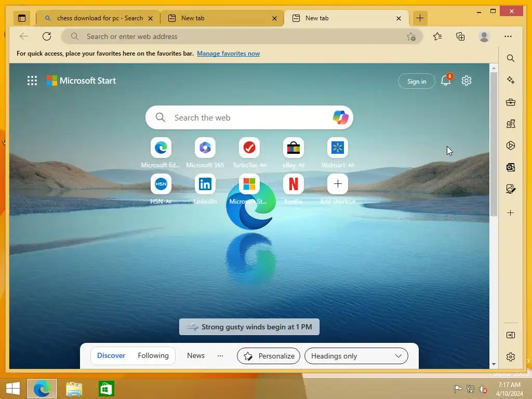Click Manage favorites now link

click(x=229, y=54)
